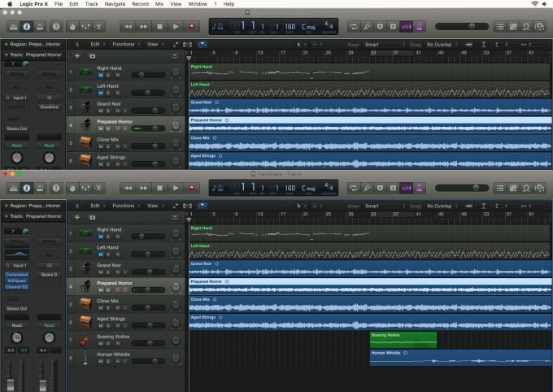Open the Media Browser in the top window
This screenshot has height=392, width=553.
coord(540,27)
